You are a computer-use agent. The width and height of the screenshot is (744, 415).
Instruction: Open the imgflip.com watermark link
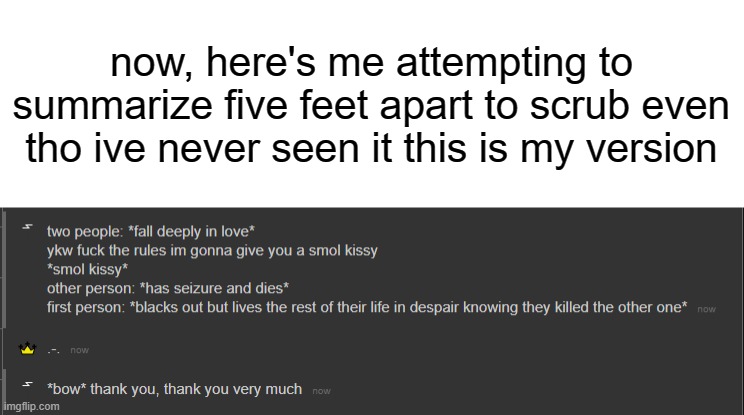31,406
